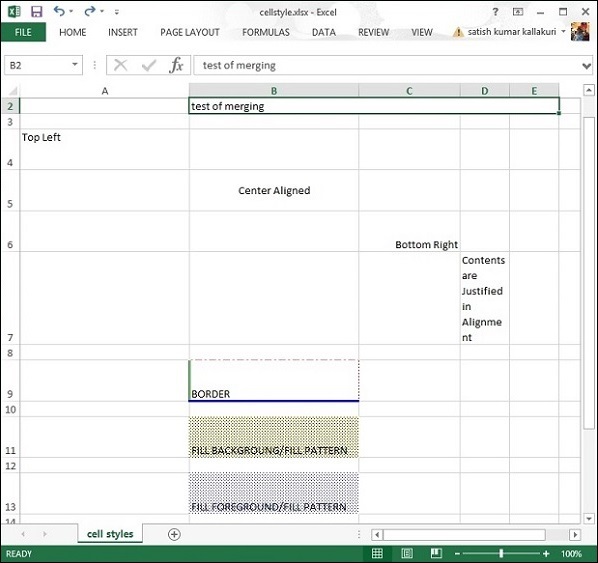Viewport: 598px width, 563px height.
Task: Open the Name Box dropdown arrow
Action: 75,65
